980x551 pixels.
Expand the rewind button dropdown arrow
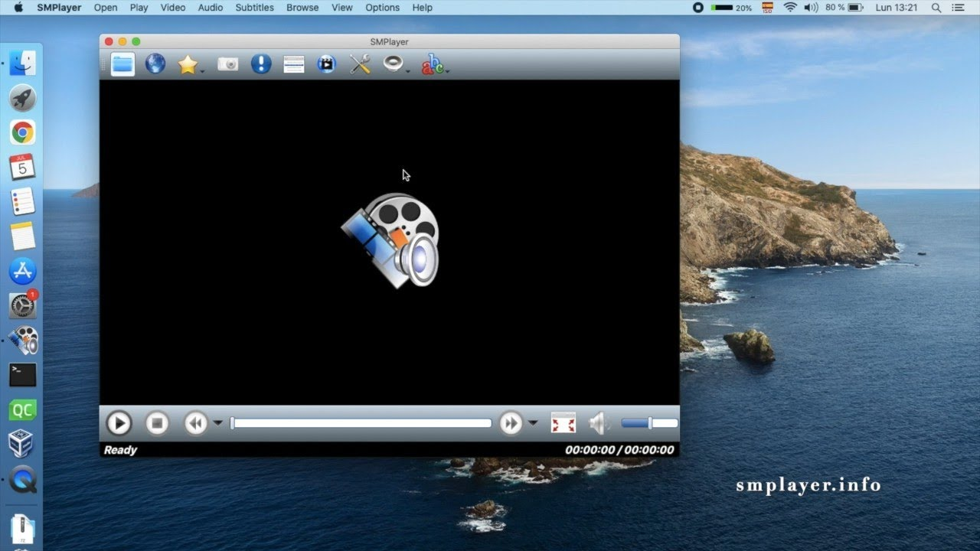tap(217, 423)
